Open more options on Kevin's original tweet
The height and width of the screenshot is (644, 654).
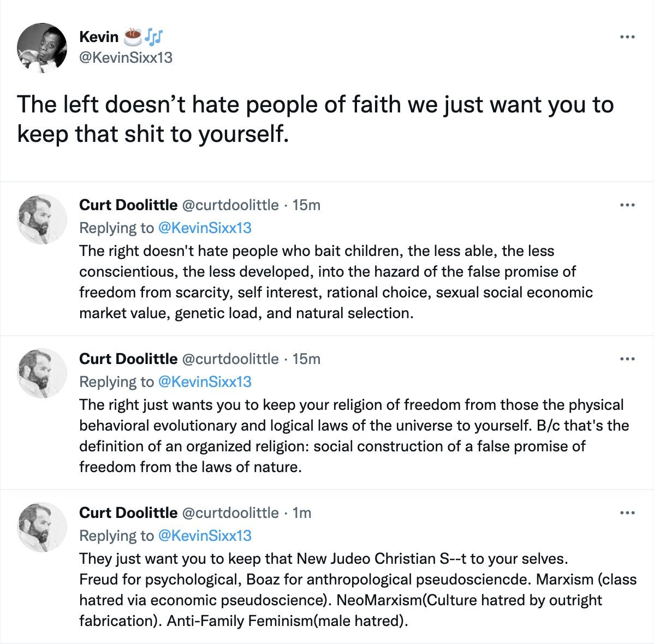coord(627,37)
